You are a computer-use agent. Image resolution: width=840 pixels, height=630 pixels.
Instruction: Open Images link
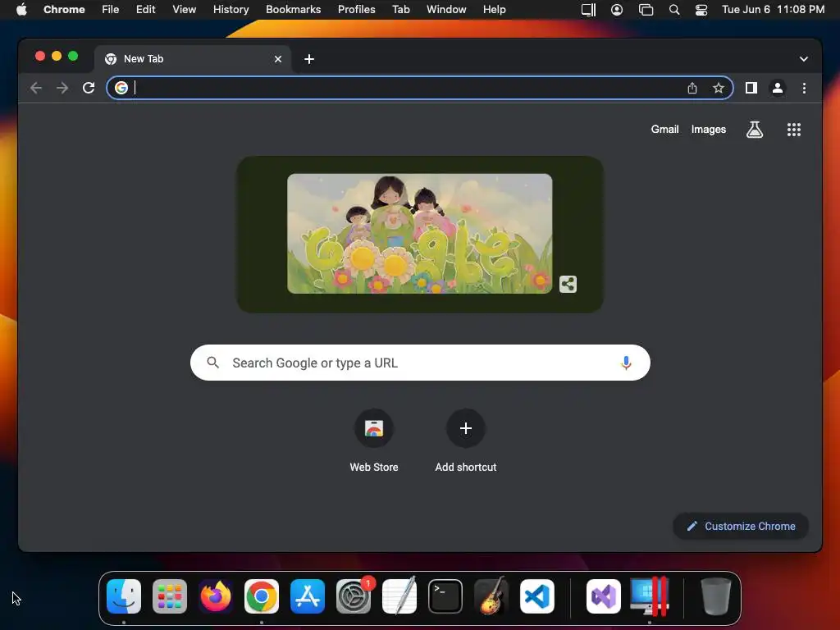pos(708,129)
